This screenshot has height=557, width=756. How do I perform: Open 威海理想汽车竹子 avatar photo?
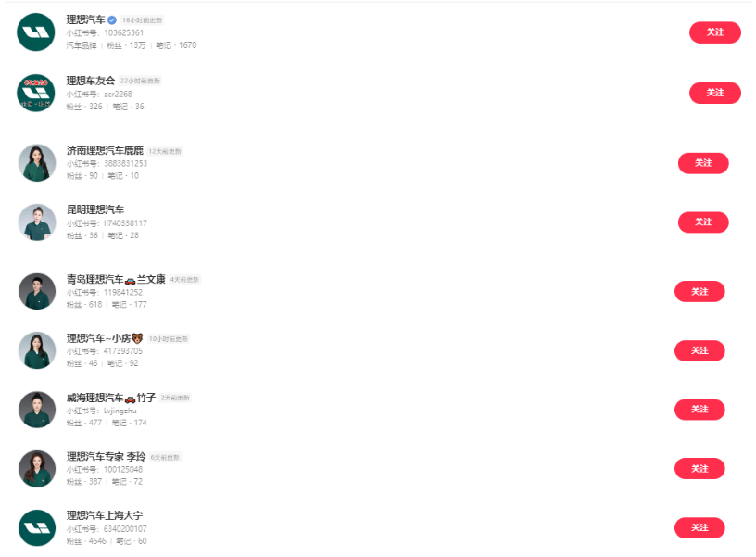(37, 410)
